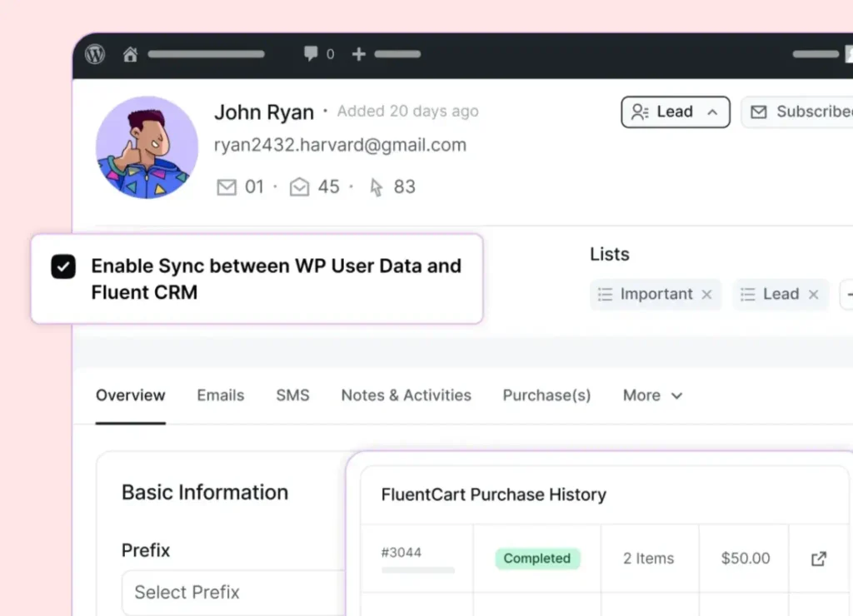Click the 2 Items cell

coord(648,559)
